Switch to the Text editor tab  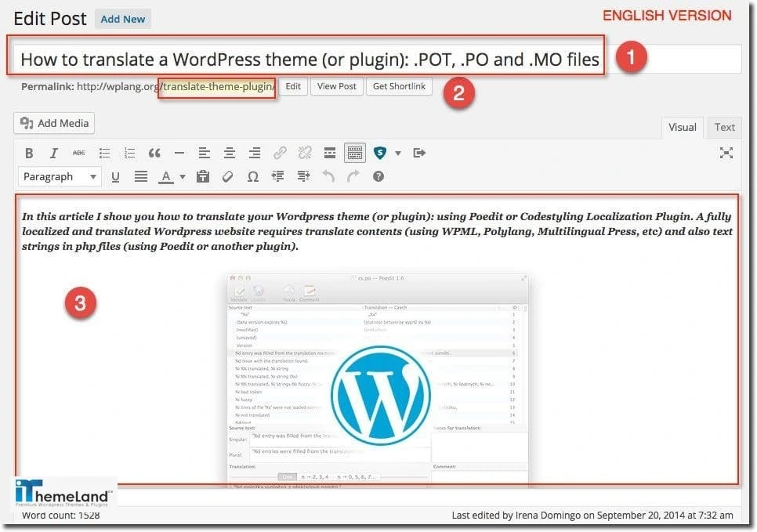(x=724, y=128)
